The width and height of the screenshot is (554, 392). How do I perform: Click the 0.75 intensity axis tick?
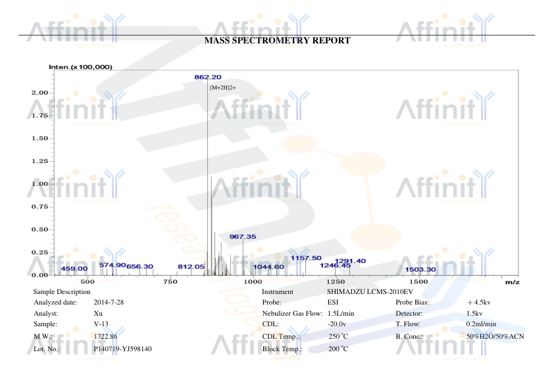pyautogui.click(x=39, y=207)
